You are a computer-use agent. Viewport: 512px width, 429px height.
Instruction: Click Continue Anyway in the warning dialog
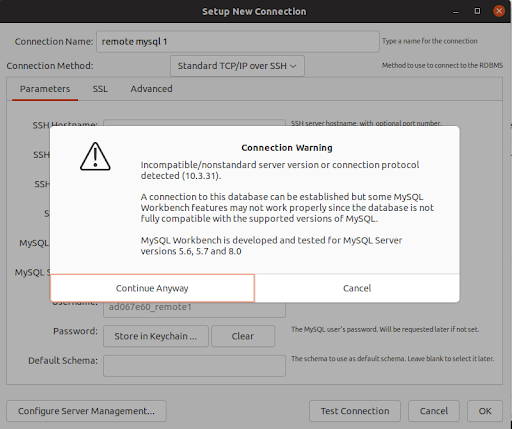point(152,288)
